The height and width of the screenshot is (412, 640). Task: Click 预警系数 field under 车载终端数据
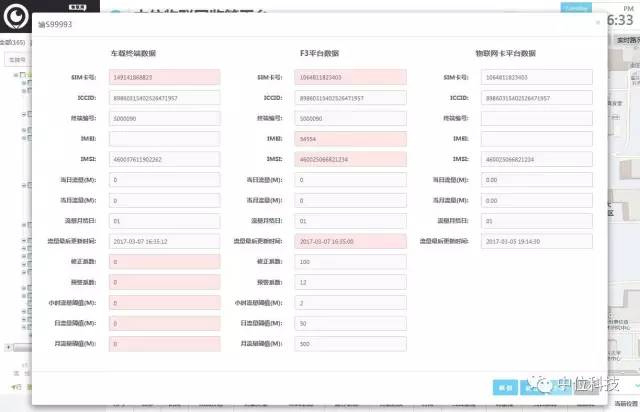pos(164,282)
